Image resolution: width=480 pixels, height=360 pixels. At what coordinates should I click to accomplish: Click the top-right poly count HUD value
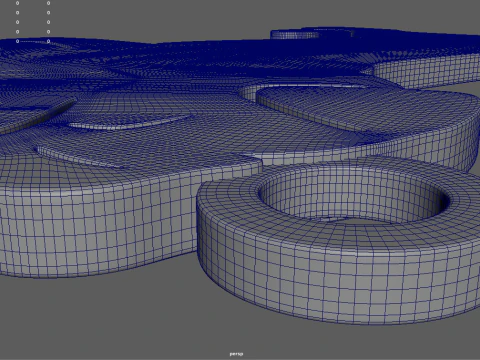click(x=48, y=3)
